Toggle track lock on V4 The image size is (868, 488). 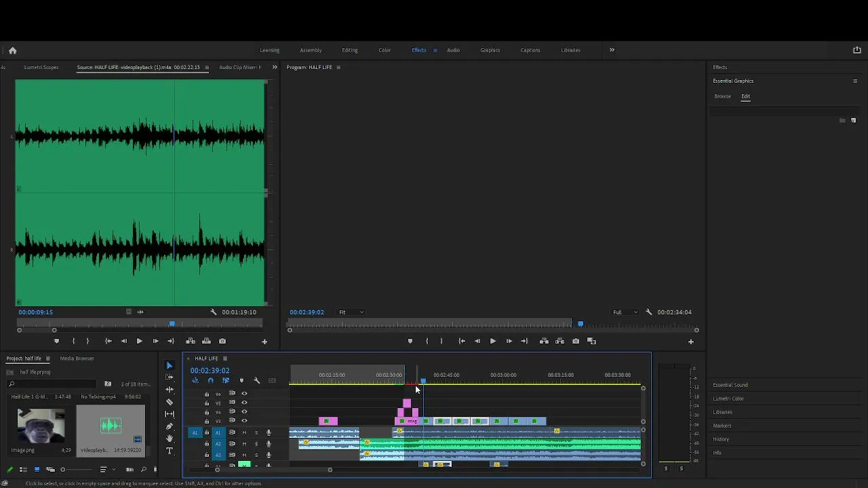tap(207, 412)
